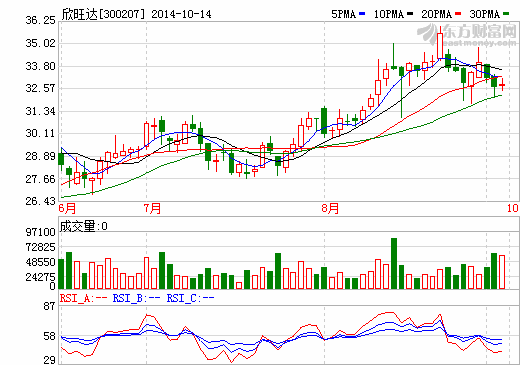Click the tall red candlestick at the price peak
This screenshot has width=520, height=365.
[440, 45]
